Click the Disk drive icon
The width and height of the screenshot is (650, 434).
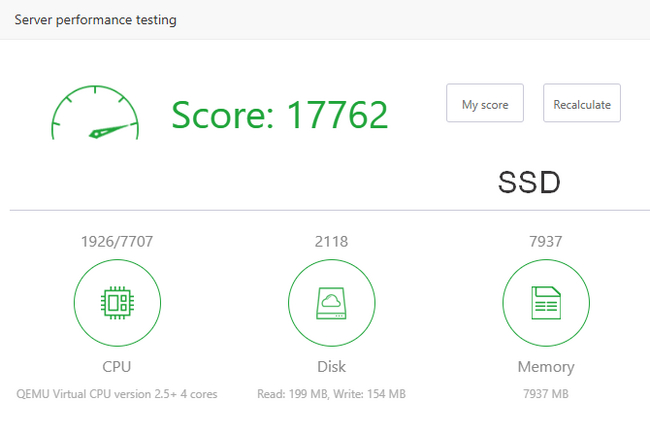click(331, 301)
